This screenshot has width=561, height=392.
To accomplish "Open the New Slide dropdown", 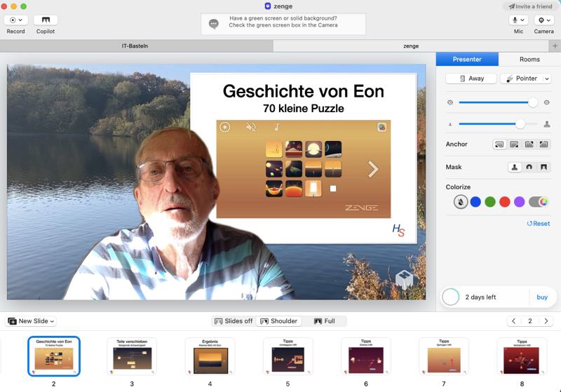I will [x=32, y=321].
